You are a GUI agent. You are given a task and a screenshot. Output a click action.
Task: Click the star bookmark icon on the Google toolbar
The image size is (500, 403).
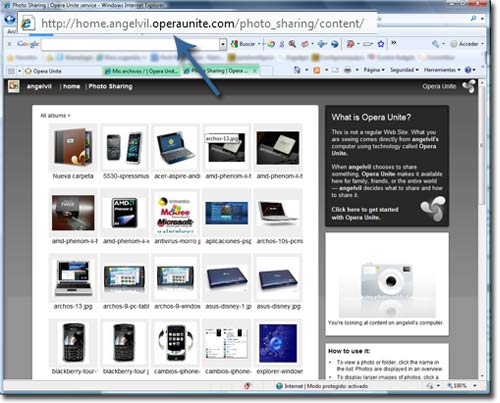[381, 44]
